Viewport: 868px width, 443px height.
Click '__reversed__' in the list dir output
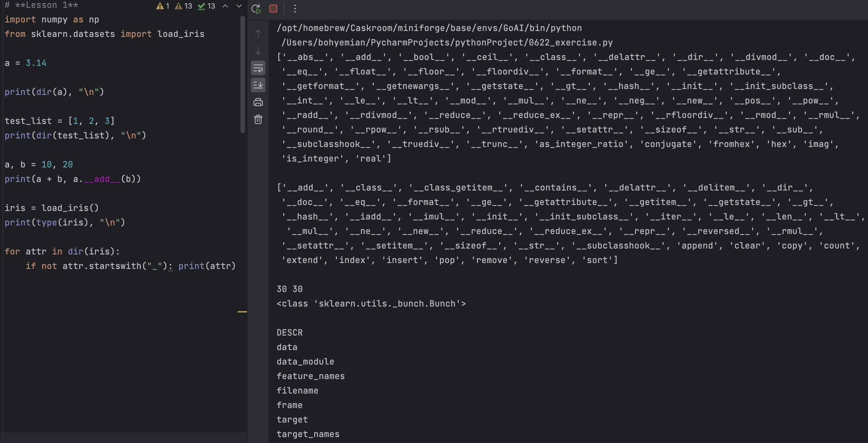pos(719,231)
